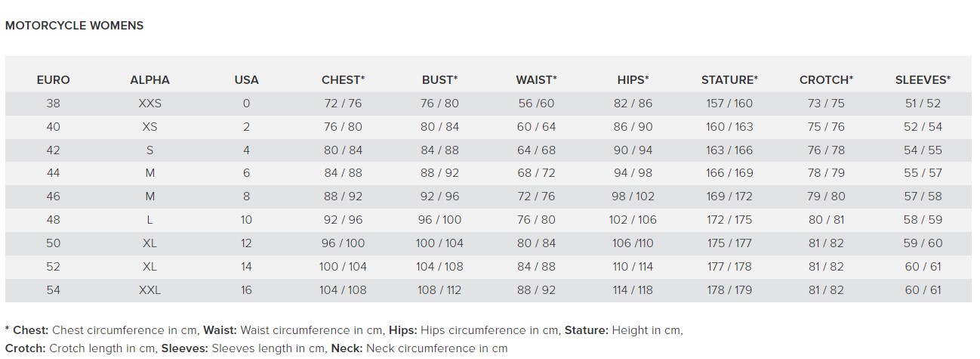Click the hips value 114 / 118
Viewport: 980px width, 359px height.
633,290
